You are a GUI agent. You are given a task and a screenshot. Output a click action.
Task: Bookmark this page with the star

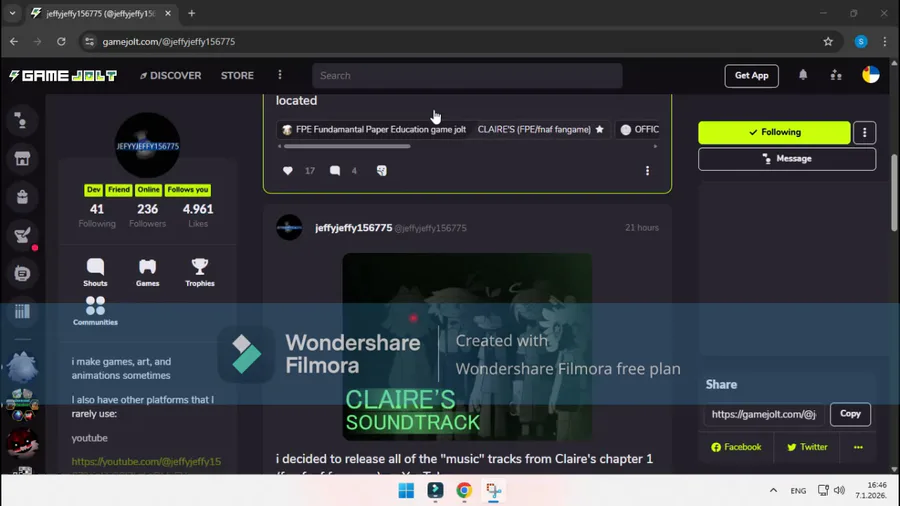pos(828,41)
